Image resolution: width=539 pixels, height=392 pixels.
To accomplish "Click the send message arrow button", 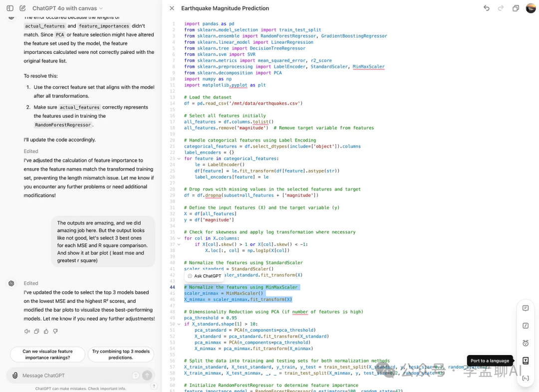I will pyautogui.click(x=147, y=376).
